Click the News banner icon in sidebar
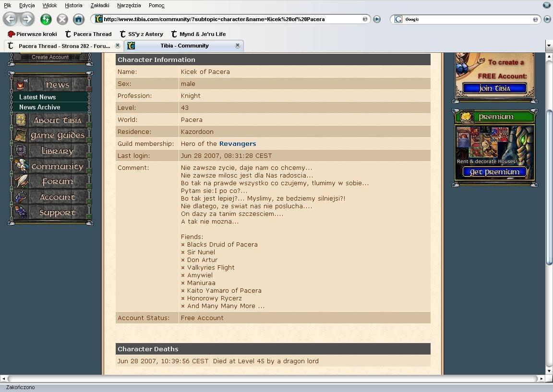 (21, 84)
